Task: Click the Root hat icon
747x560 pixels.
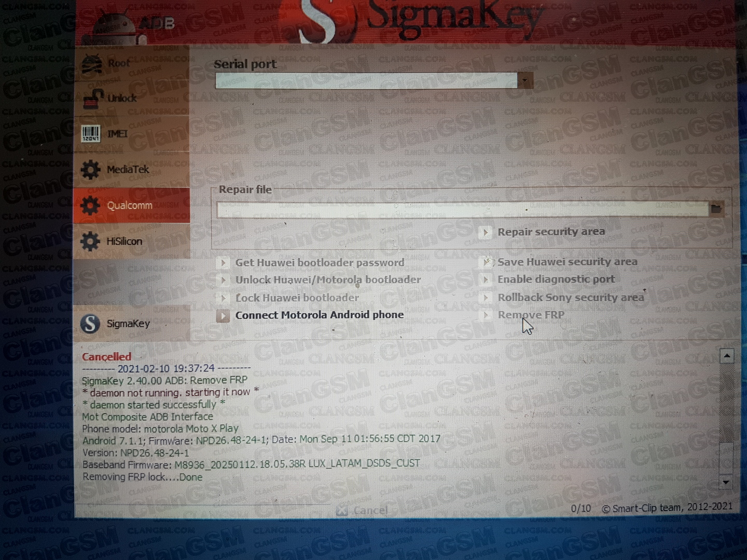Action: click(x=92, y=64)
